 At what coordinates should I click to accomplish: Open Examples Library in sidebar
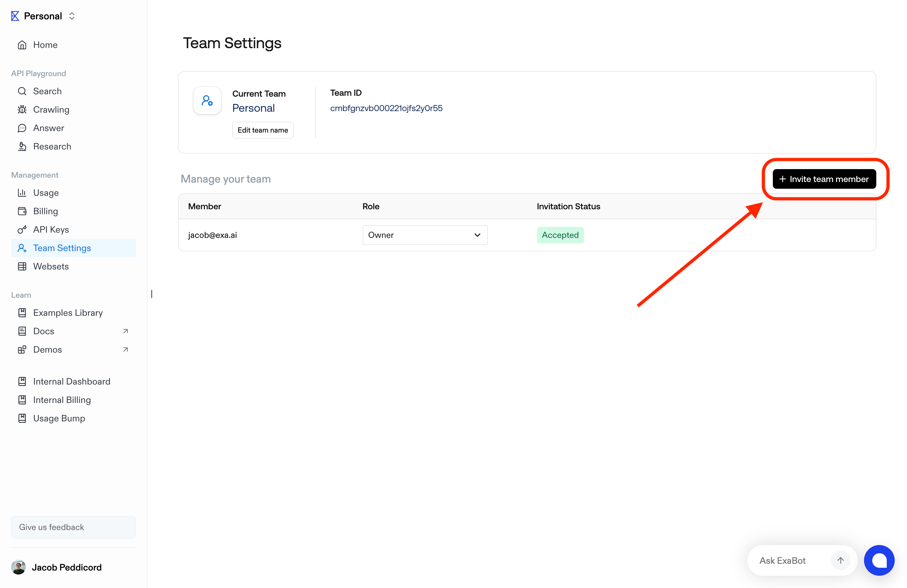[x=68, y=313]
